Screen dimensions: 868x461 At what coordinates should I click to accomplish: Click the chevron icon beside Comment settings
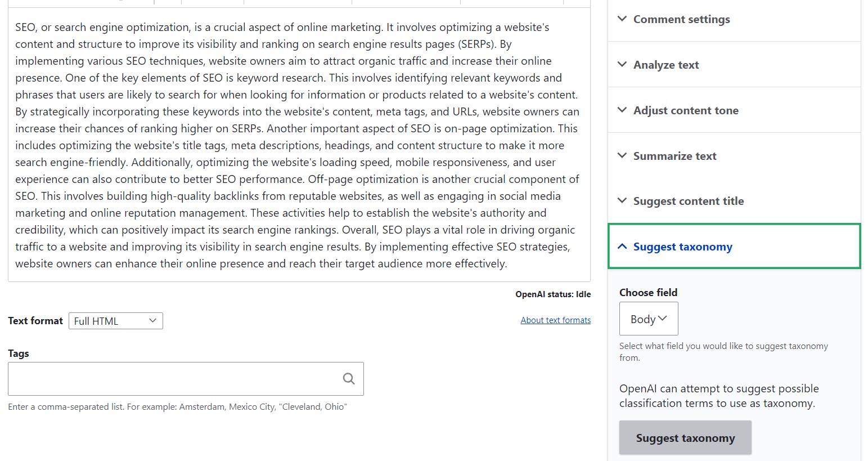pos(622,19)
